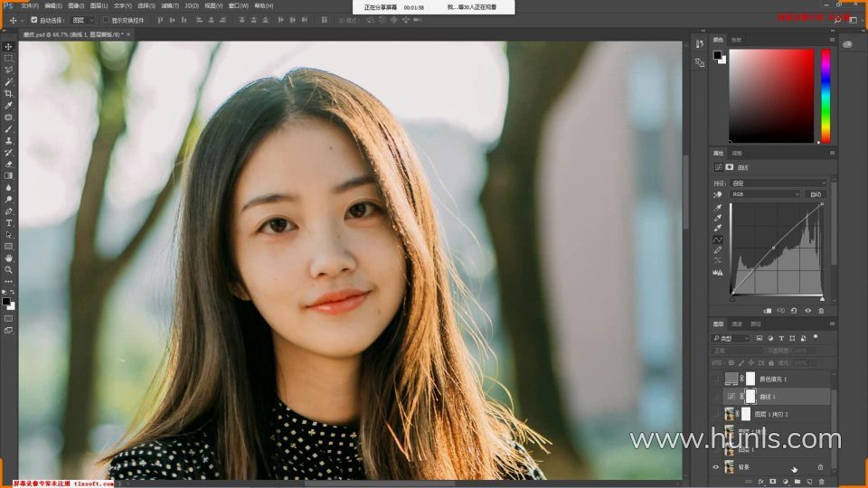Select the Rectangular Marquee tool
The image size is (868, 488).
tap(8, 58)
